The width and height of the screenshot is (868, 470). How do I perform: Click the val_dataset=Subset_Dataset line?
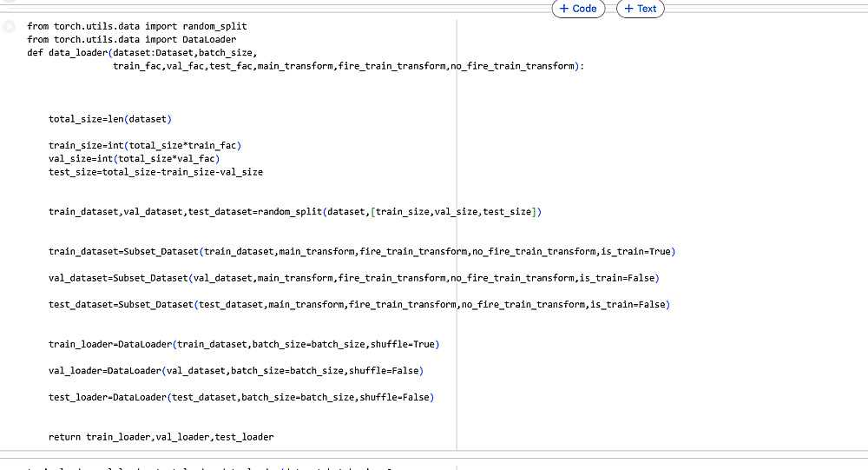354,278
